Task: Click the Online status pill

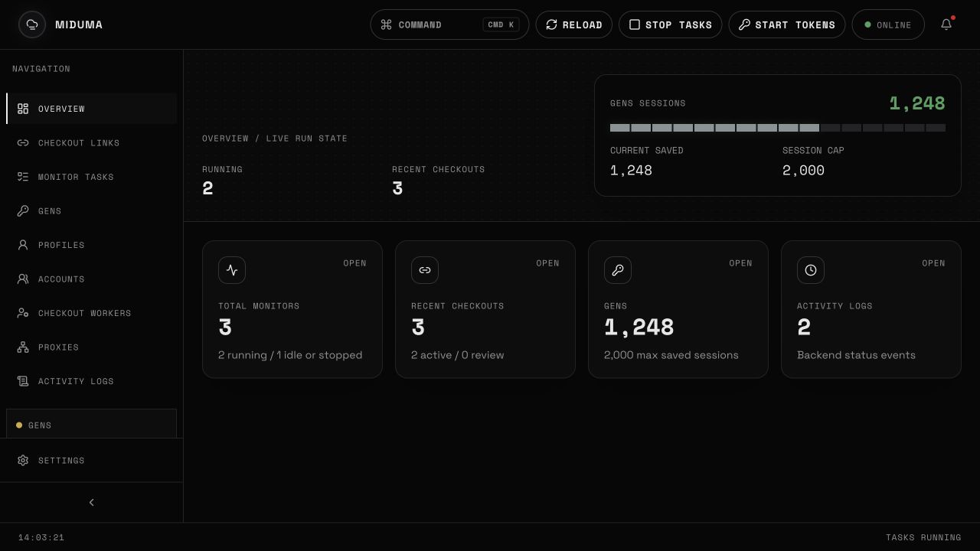Action: (x=888, y=24)
